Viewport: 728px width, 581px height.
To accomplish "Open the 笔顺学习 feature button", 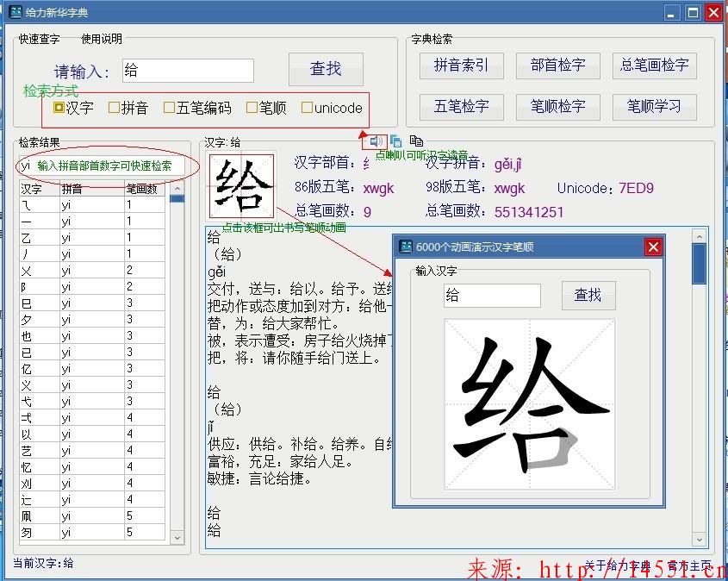I will pyautogui.click(x=654, y=107).
